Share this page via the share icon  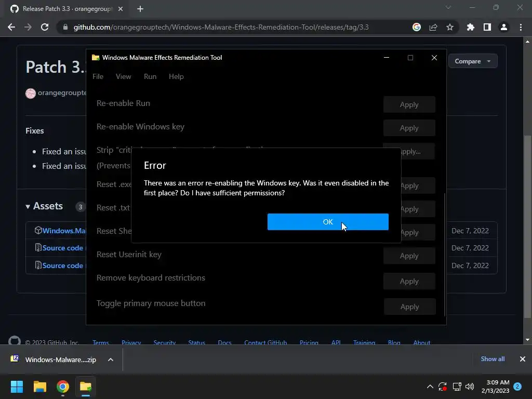[x=433, y=27]
